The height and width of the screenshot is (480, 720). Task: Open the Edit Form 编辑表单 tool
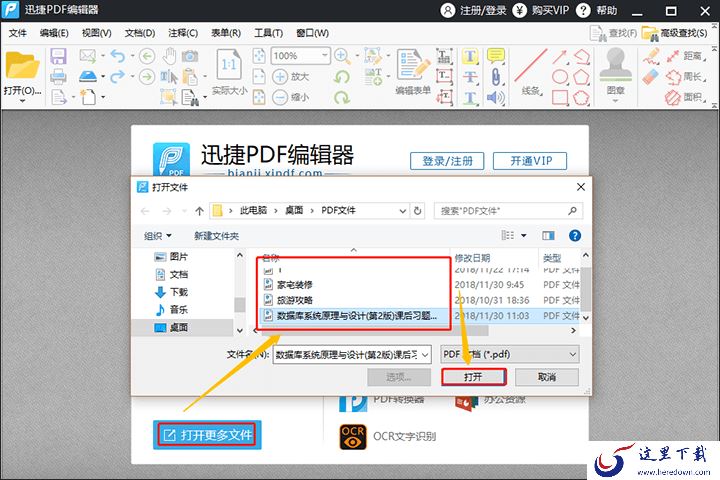[x=413, y=71]
